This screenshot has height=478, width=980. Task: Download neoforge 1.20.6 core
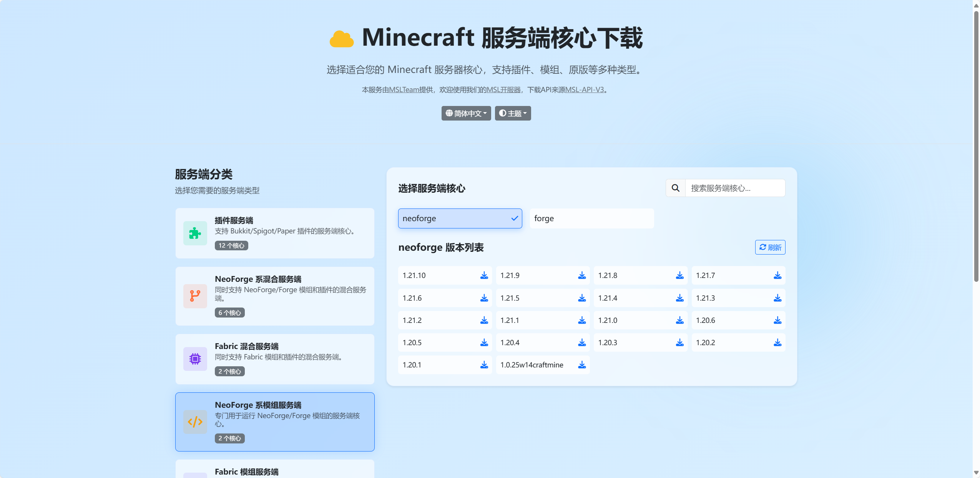(x=777, y=320)
